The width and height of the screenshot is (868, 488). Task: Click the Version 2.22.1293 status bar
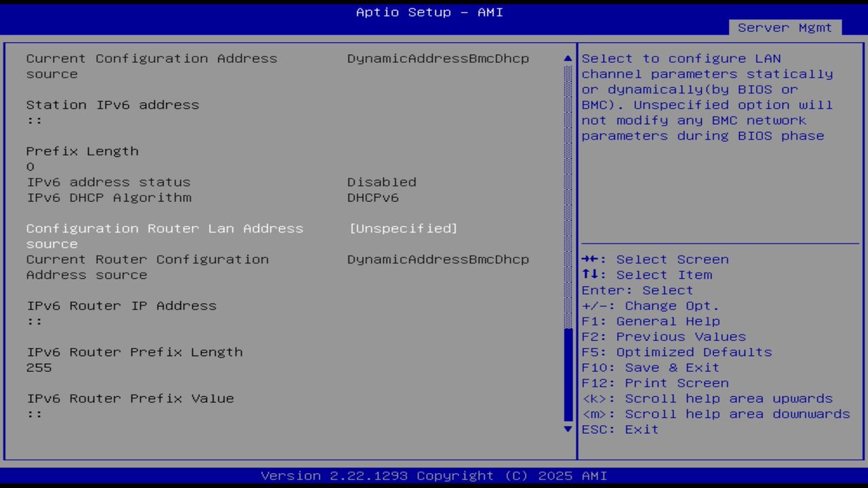click(429, 476)
